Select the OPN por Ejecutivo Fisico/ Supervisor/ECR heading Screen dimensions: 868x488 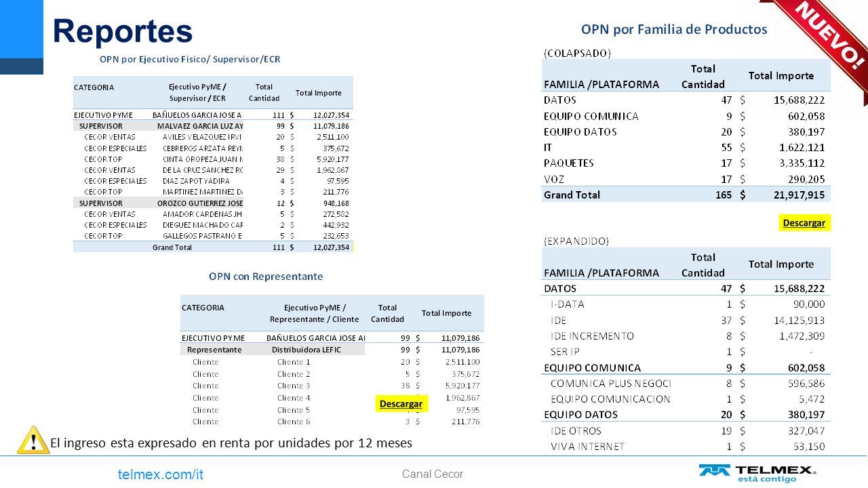(x=190, y=60)
